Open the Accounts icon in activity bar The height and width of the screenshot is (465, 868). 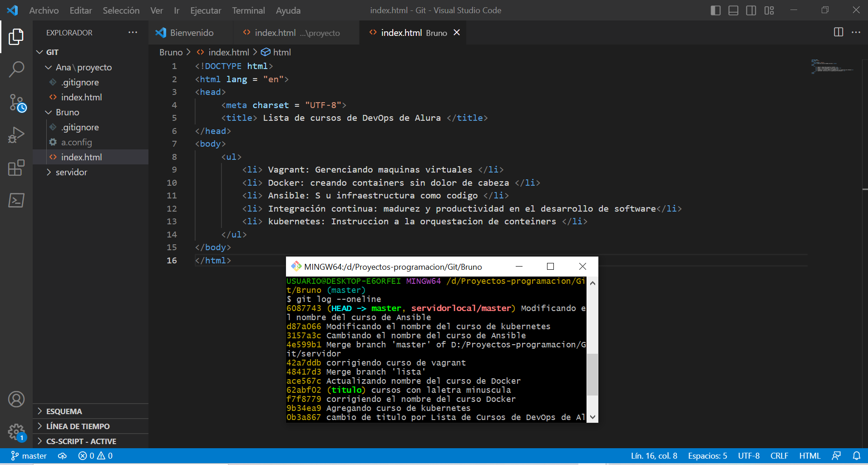tap(16, 399)
